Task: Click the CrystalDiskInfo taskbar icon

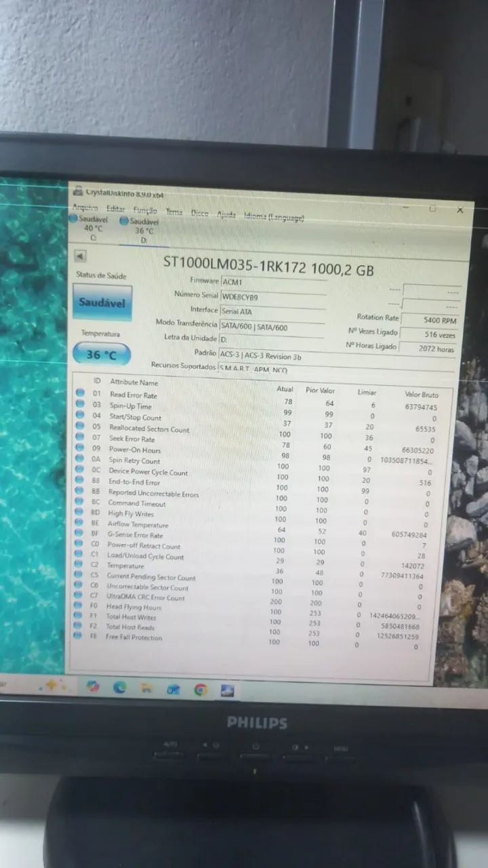Action: point(227,690)
